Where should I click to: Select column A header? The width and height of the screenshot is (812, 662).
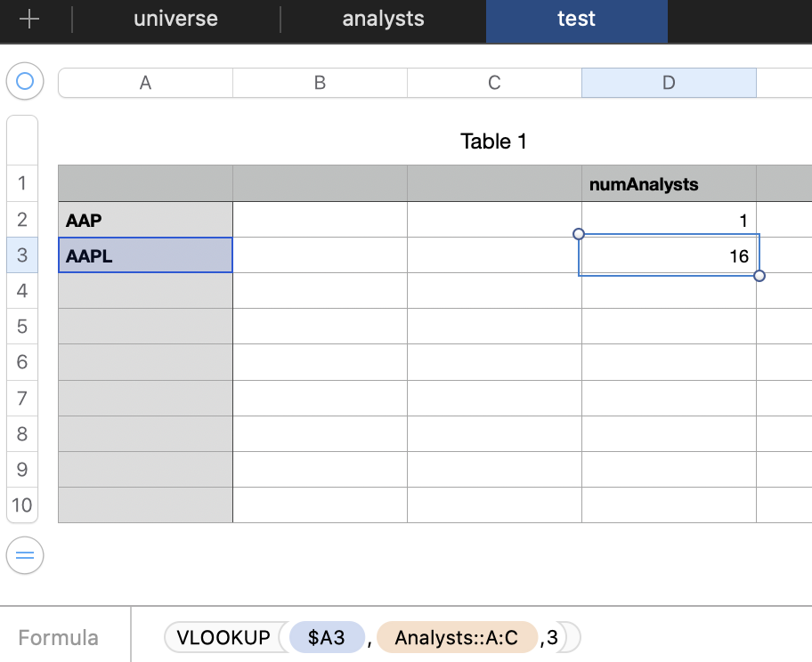pyautogui.click(x=145, y=83)
